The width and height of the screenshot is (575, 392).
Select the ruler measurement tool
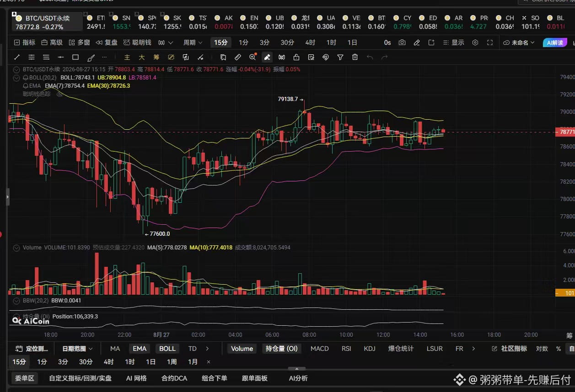[237, 58]
